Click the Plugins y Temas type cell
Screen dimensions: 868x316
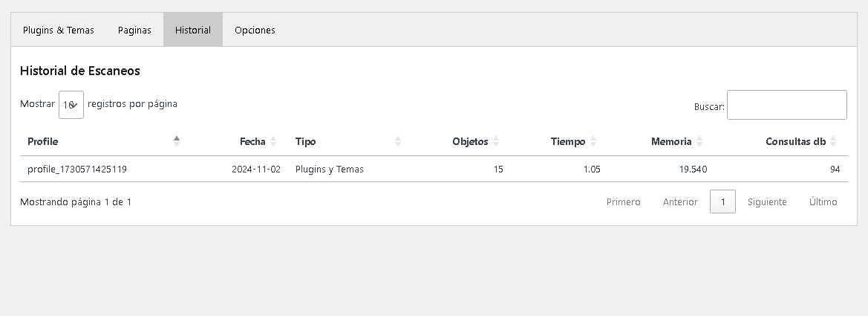330,170
